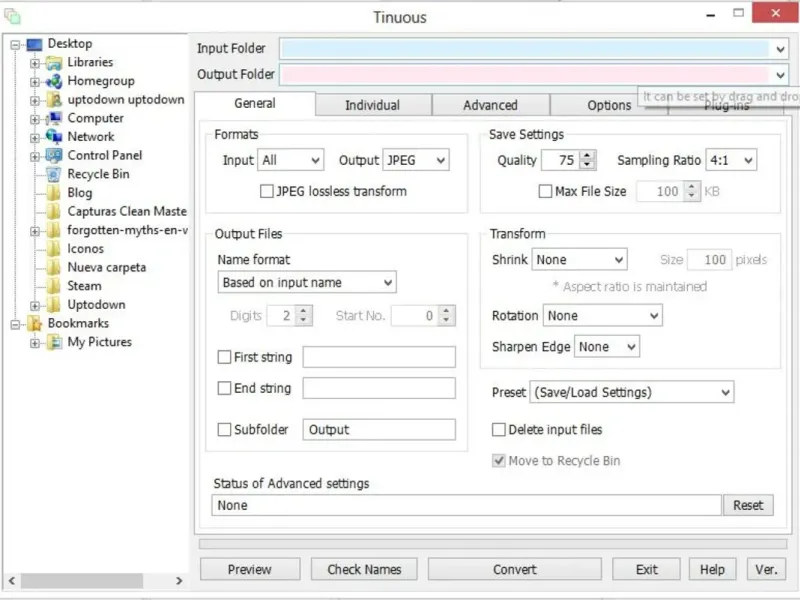Open the Rotation dropdown
800x600 pixels.
point(603,315)
